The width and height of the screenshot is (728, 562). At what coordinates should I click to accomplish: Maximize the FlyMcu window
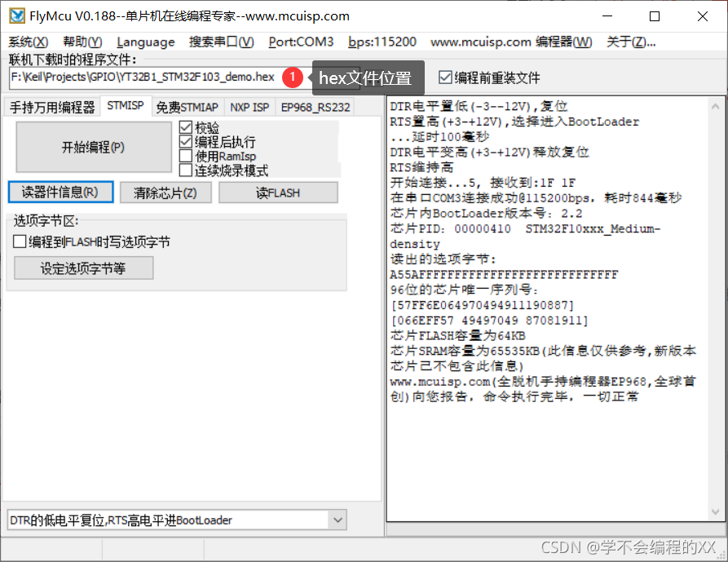coord(655,16)
